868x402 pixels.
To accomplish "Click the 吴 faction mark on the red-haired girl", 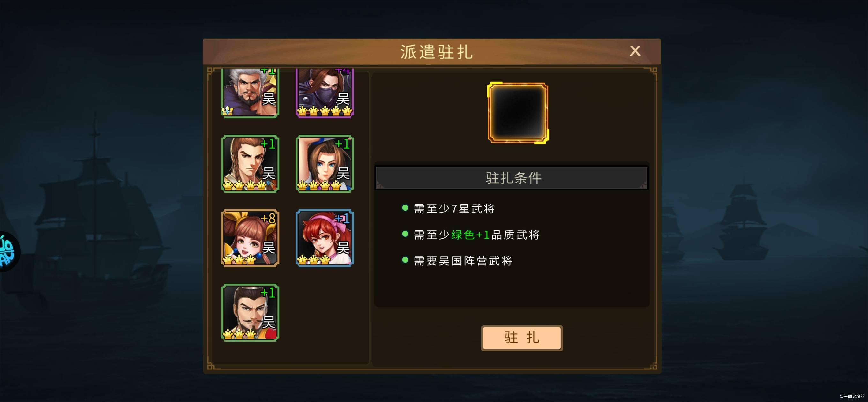I will click(x=343, y=248).
